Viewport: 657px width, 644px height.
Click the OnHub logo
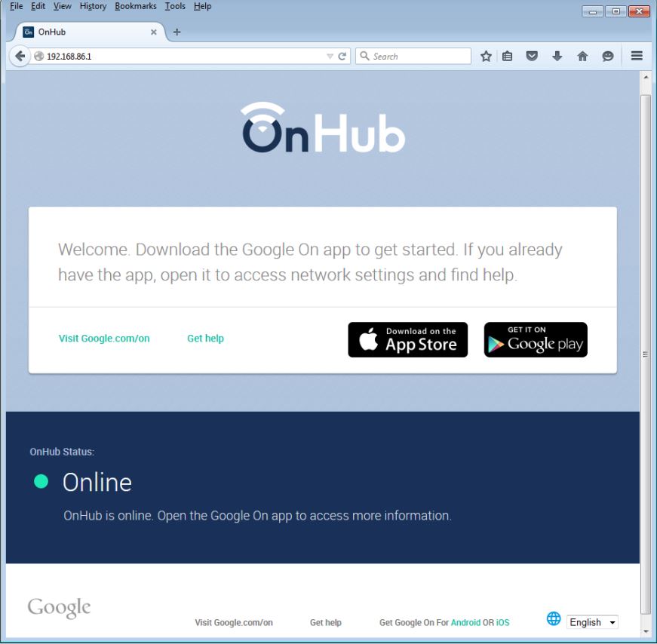(323, 127)
